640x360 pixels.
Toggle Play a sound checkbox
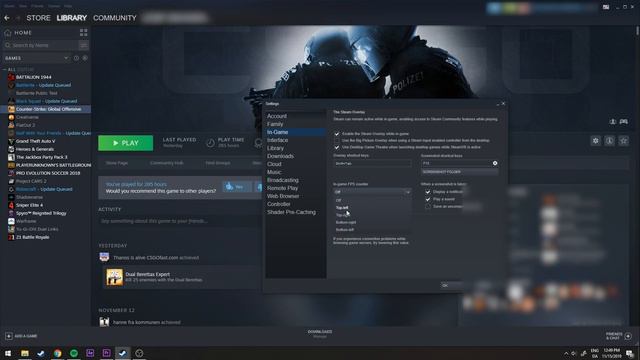[428, 199]
